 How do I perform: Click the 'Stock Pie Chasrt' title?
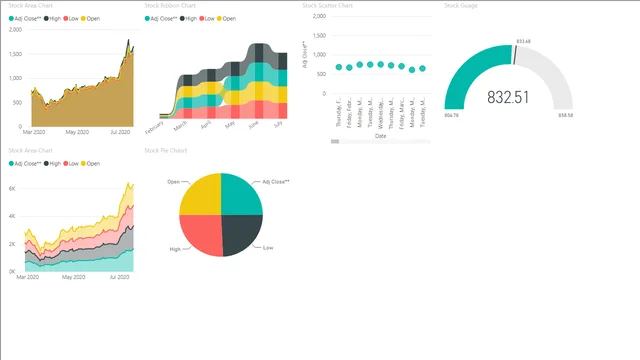(166, 151)
